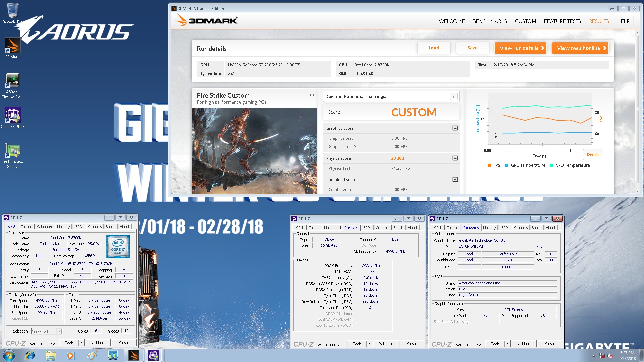The width and height of the screenshot is (644, 362).
Task: Click the Close button in the CPU-Z Memory window
Action: 411,343
